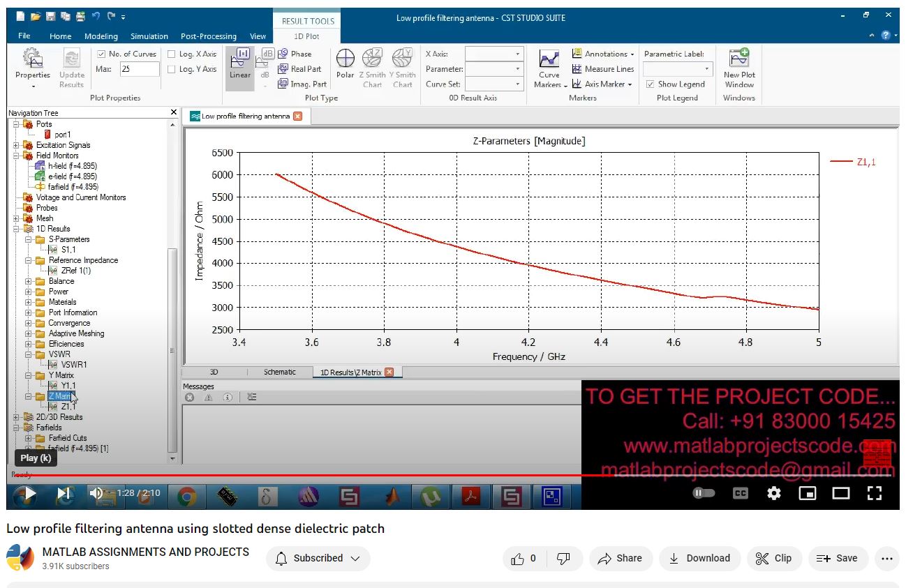Uncheck the Show Legend checkbox
Viewport: 906px width, 588px height.
(x=651, y=84)
